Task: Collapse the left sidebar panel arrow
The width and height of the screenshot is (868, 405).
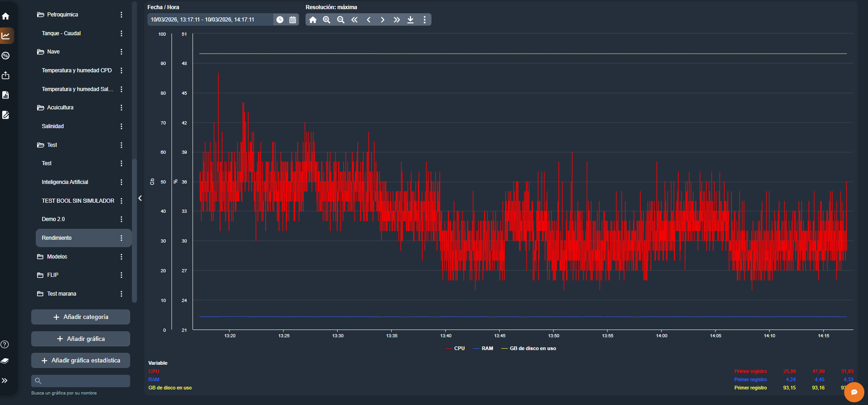Action: click(x=140, y=198)
